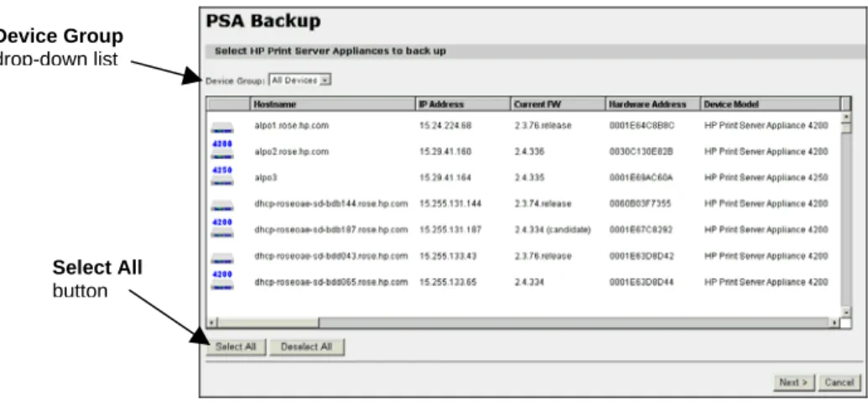868x413 pixels.
Task: Select the 4200 device icon for dhcp-roseoae-sd-bdd065
Action: (222, 280)
